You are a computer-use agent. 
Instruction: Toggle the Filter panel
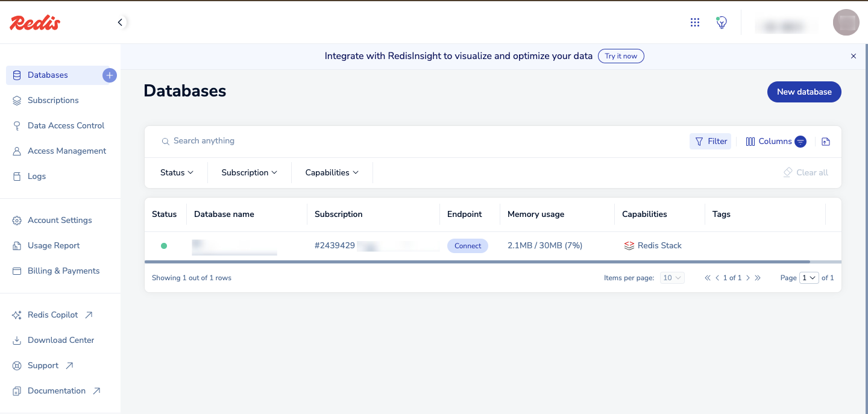[x=710, y=141]
